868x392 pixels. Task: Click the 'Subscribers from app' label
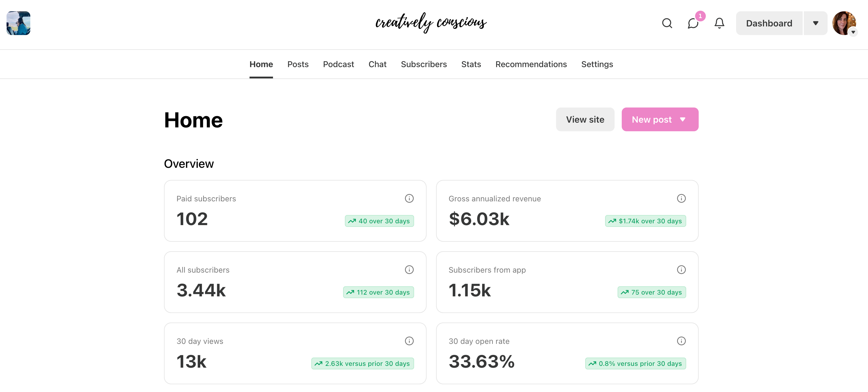click(x=487, y=270)
